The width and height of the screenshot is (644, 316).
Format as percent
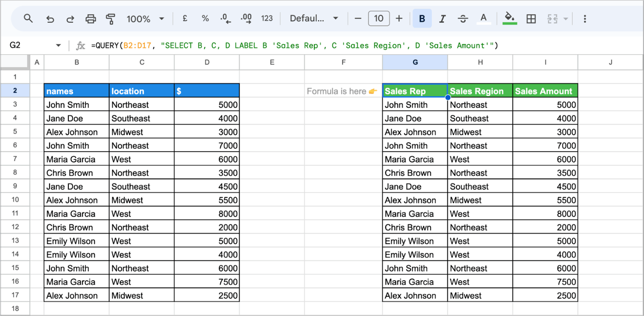coord(205,18)
